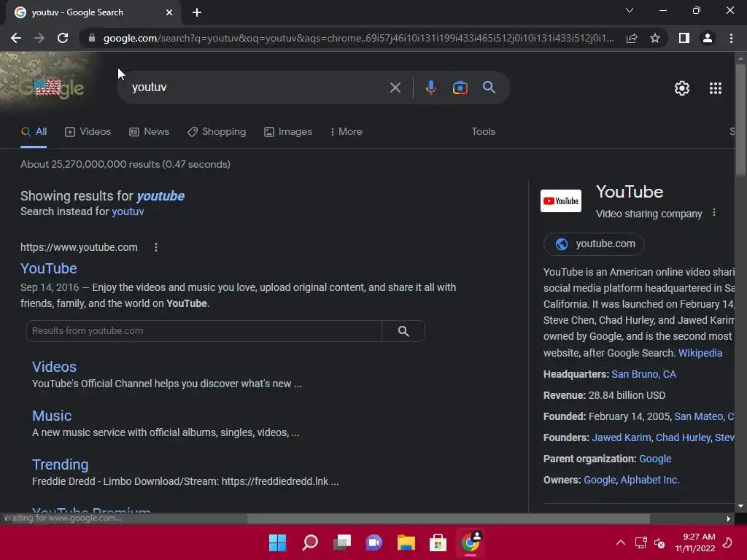Search by image with camera icon
Image resolution: width=747 pixels, height=560 pixels.
tap(460, 87)
